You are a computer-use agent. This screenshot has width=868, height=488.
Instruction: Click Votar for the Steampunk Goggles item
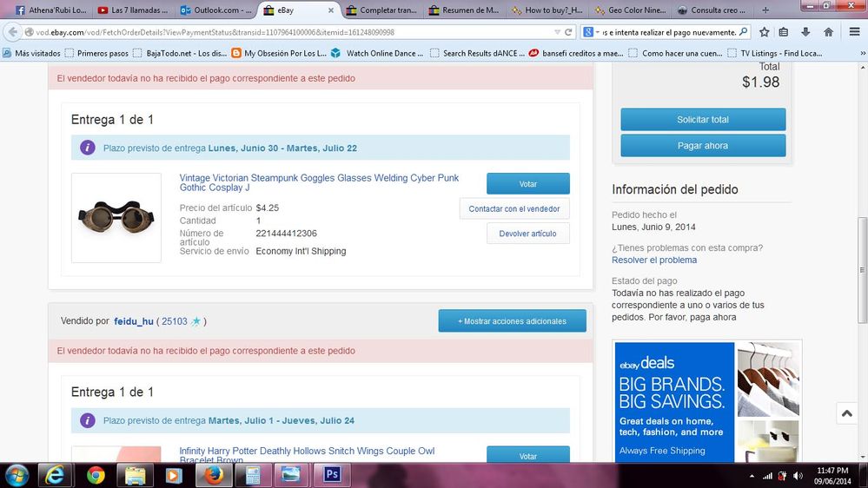527,184
